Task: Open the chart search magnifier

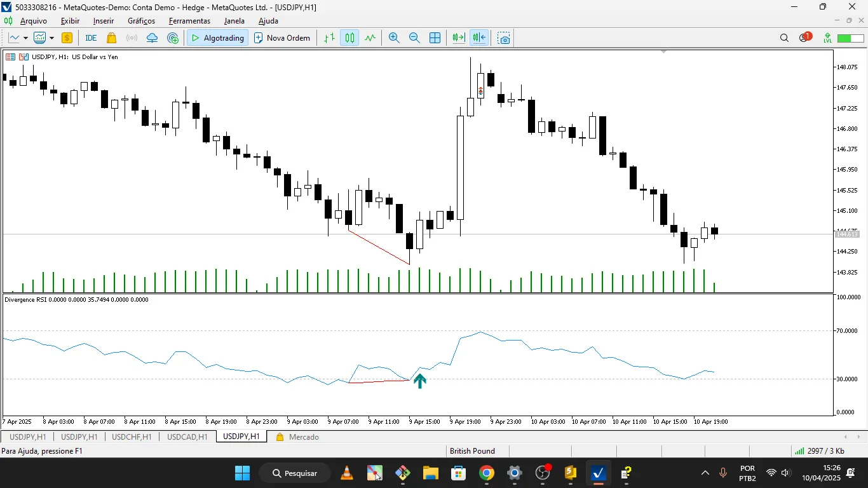Action: (784, 38)
